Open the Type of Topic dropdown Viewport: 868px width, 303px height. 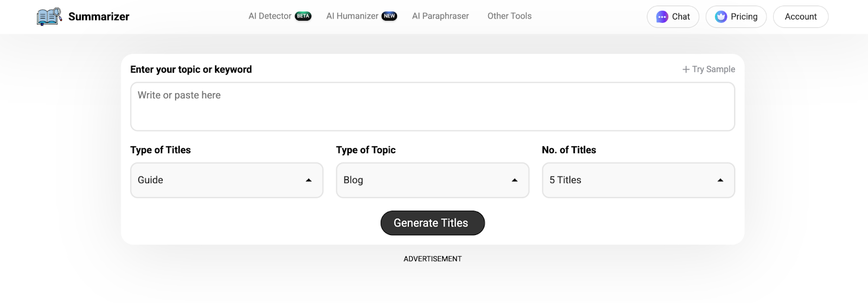[432, 180]
